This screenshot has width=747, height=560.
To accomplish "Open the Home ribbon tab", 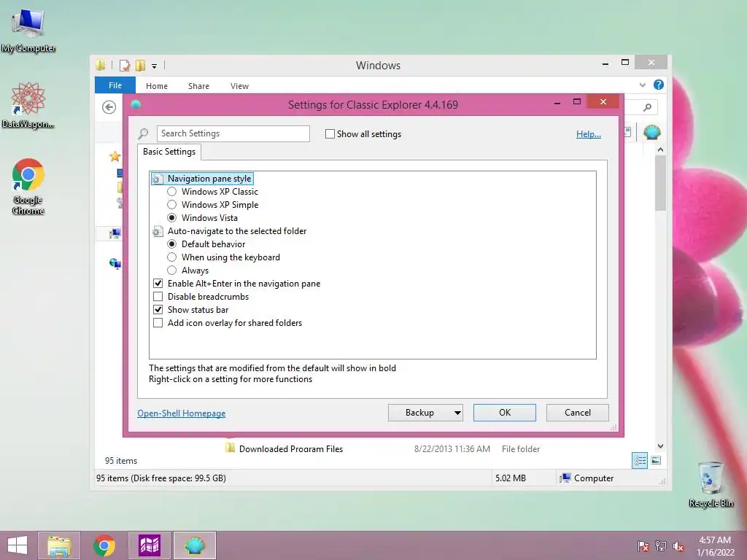I will click(x=157, y=86).
